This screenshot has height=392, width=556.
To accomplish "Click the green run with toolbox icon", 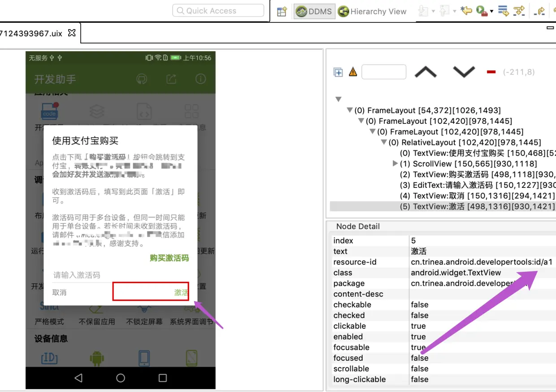I will tap(482, 11).
